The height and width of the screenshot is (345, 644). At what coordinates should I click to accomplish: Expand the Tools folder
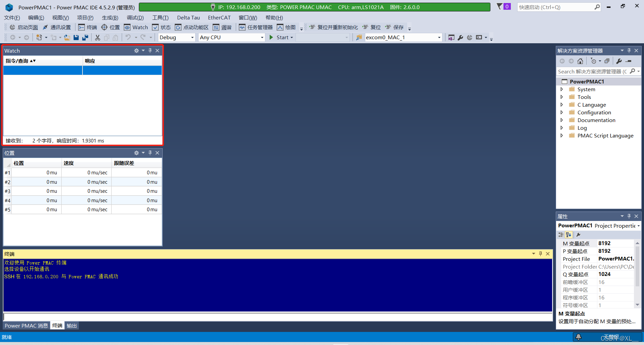562,97
